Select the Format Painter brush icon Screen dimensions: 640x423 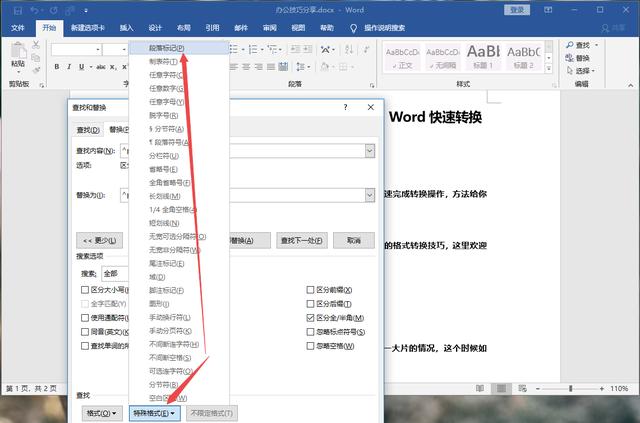pyautogui.click(x=36, y=70)
